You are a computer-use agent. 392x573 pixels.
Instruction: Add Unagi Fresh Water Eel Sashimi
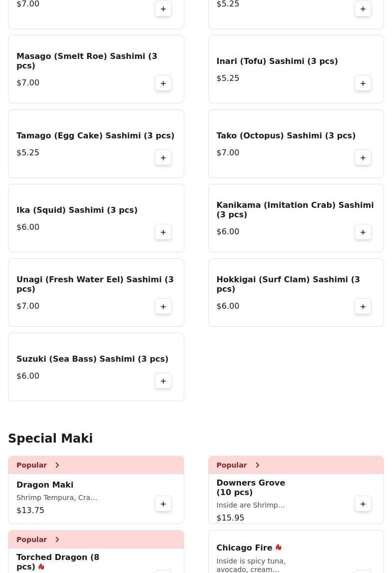point(163,307)
